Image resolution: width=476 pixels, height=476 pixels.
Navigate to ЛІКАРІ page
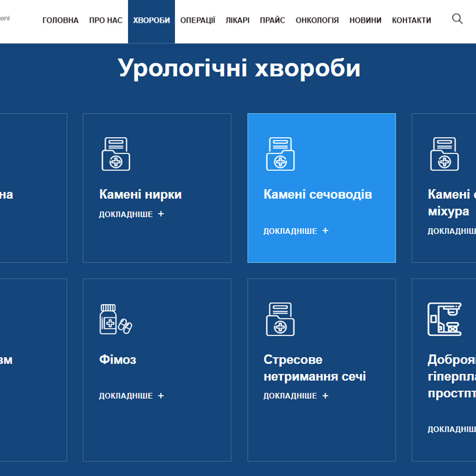click(238, 20)
